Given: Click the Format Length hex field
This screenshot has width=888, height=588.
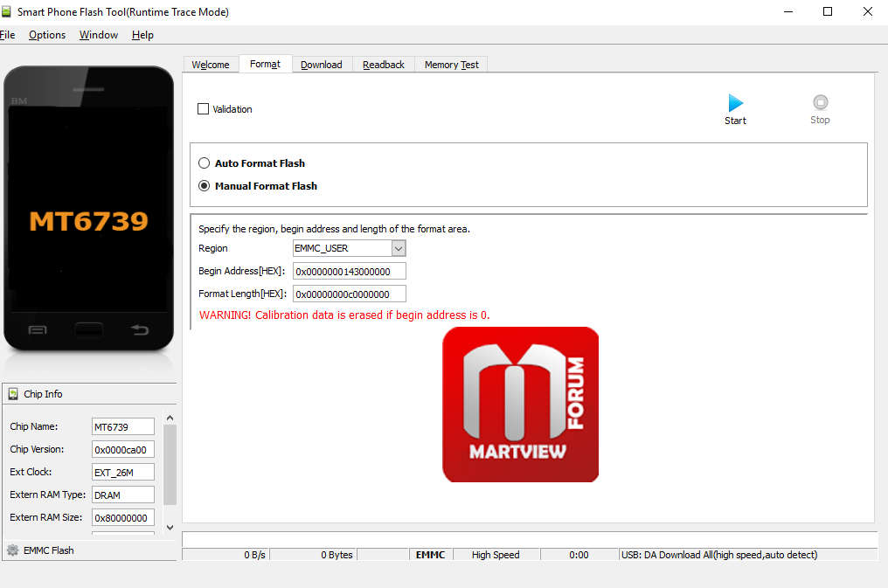Looking at the screenshot, I should click(x=350, y=294).
